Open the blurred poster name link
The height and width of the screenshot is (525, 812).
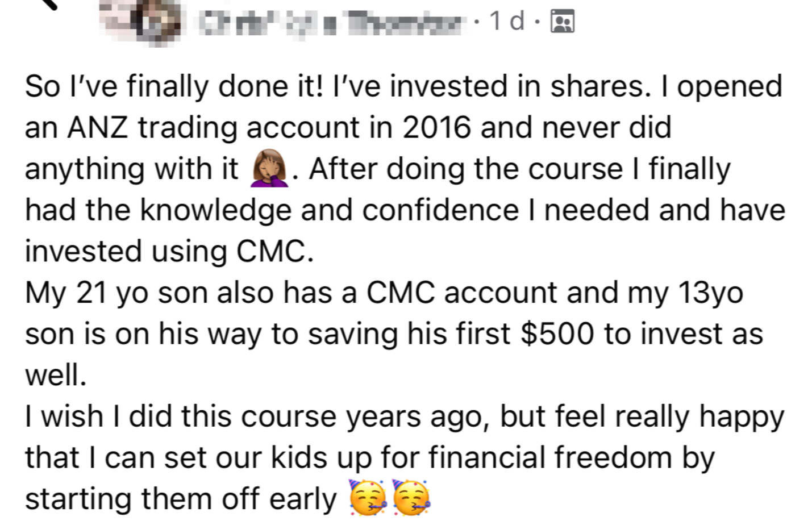point(331,22)
